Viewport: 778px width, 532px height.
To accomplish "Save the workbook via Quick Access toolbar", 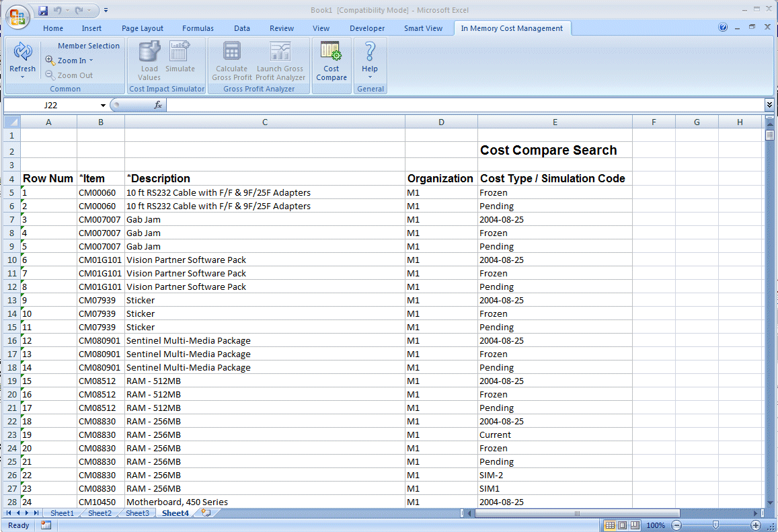I will point(43,10).
